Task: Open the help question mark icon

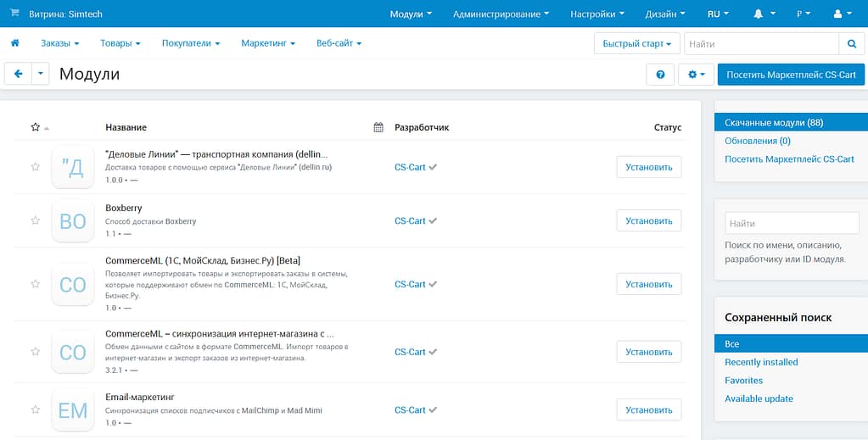Action: coord(660,75)
